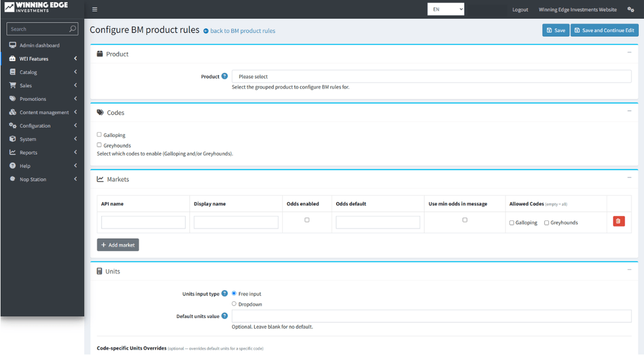Collapse the Markets panel

click(629, 178)
